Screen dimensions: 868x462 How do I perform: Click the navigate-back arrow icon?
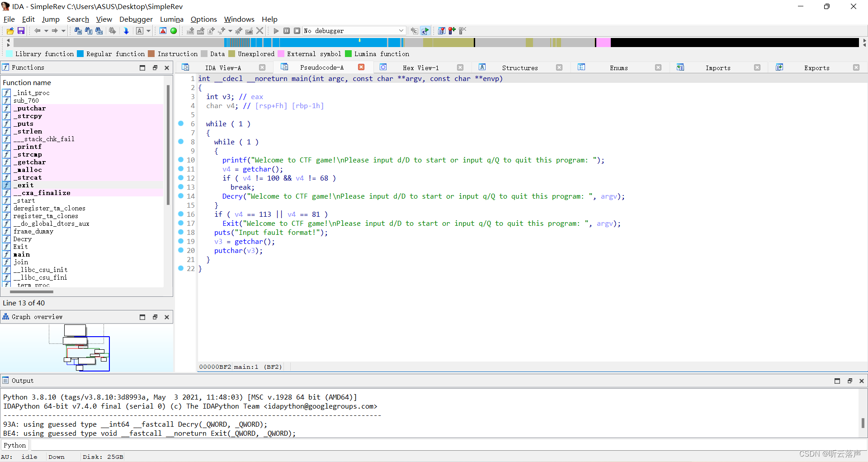(x=38, y=31)
